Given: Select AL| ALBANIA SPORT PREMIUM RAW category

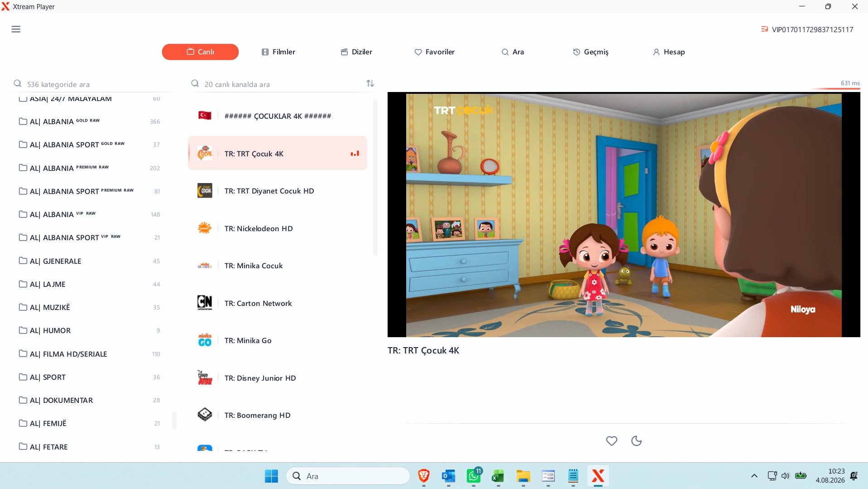Looking at the screenshot, I should [x=90, y=191].
